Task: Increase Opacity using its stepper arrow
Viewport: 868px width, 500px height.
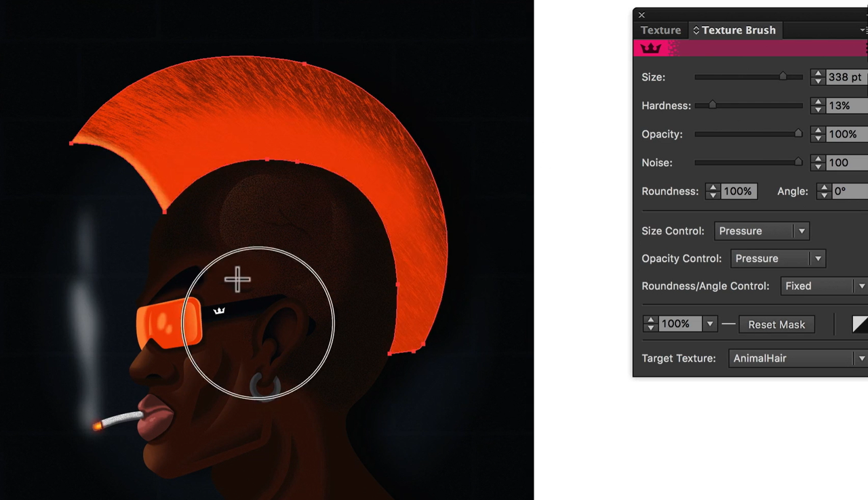Action: [817, 130]
